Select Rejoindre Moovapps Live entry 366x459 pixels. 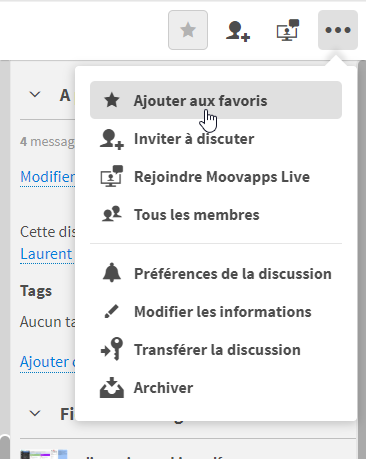tap(216, 177)
